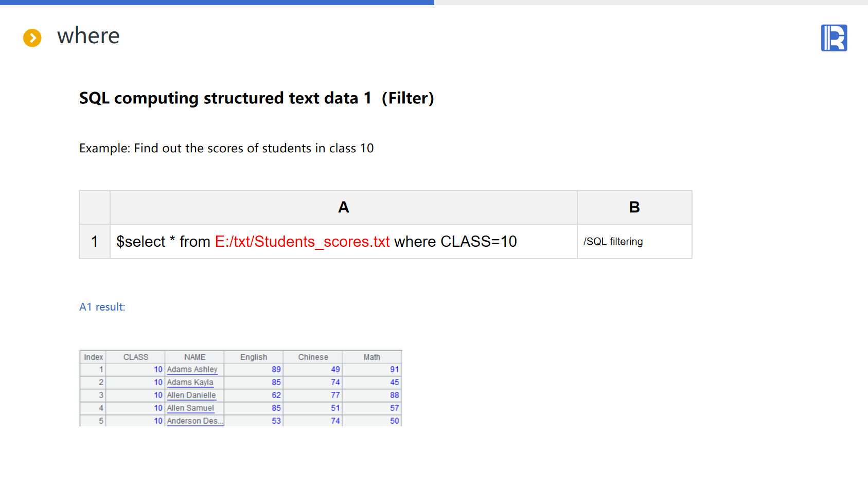Click the Index column header
The width and height of the screenshot is (868, 488).
point(93,357)
